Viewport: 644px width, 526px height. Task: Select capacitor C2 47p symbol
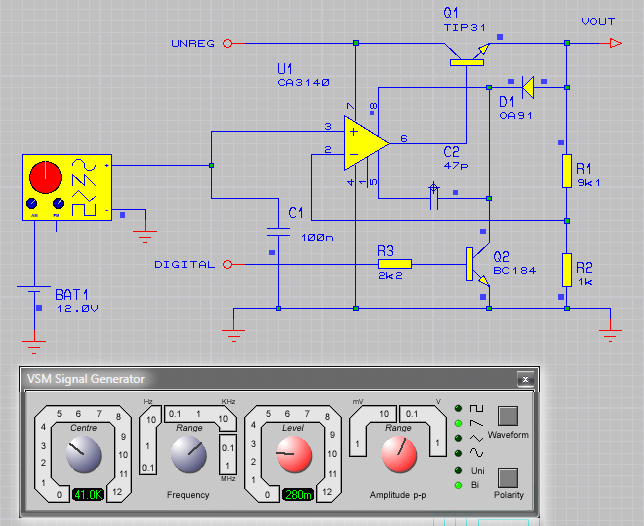(434, 197)
